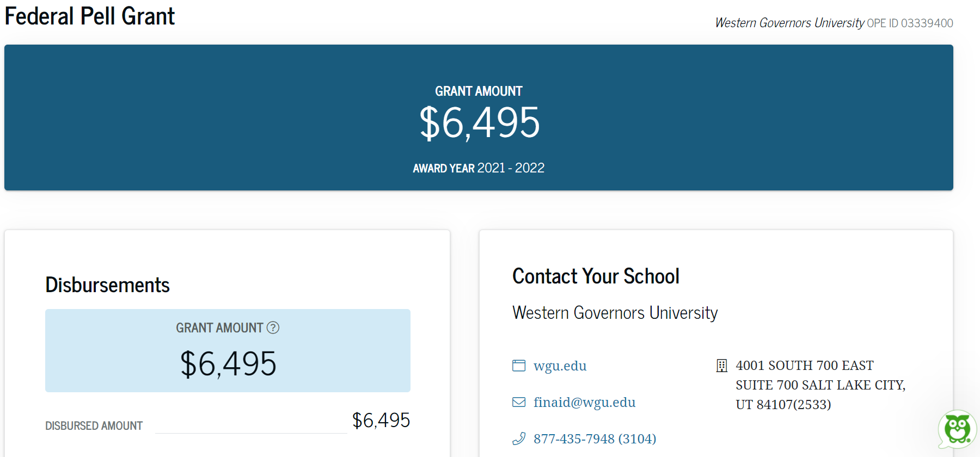Call 877-435-7948 (3104) phone link
This screenshot has width=980, height=457.
595,439
